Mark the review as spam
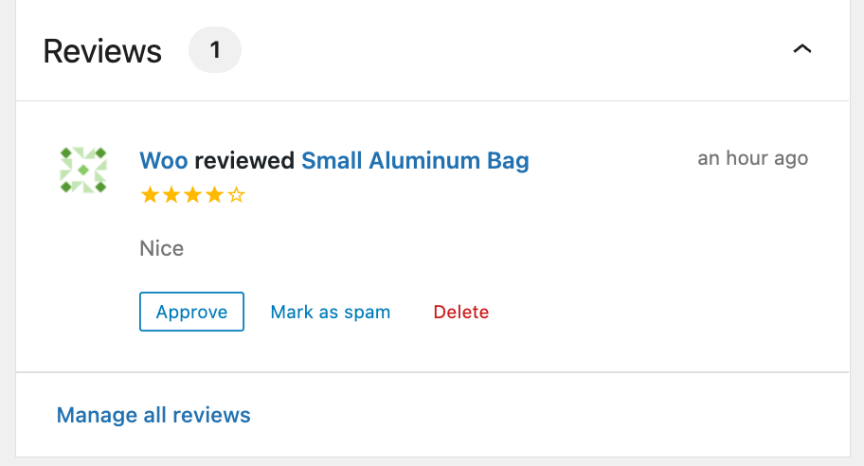864x466 pixels. [330, 312]
